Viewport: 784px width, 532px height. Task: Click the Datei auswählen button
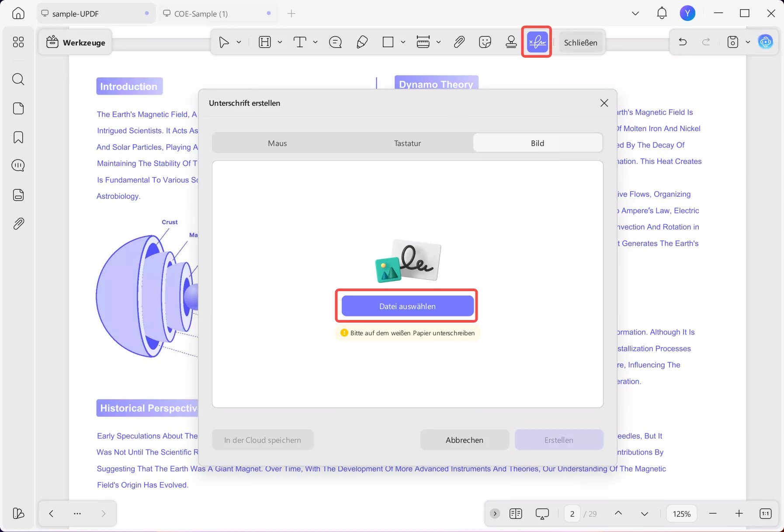408,306
